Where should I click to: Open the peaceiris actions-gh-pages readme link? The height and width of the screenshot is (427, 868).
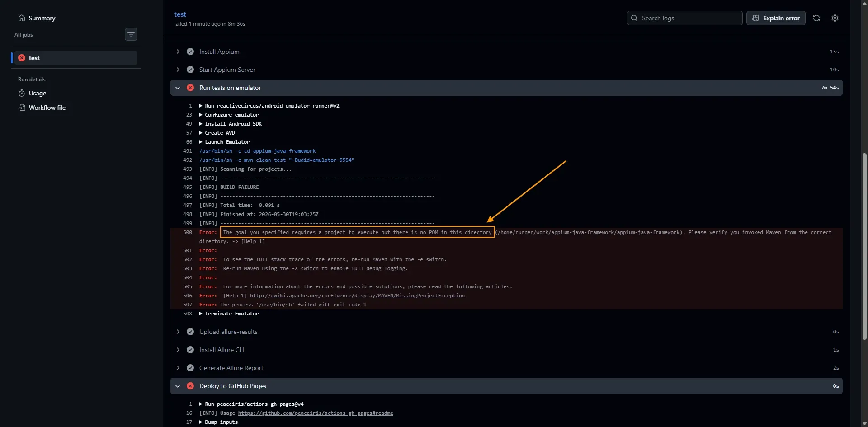tap(316, 413)
